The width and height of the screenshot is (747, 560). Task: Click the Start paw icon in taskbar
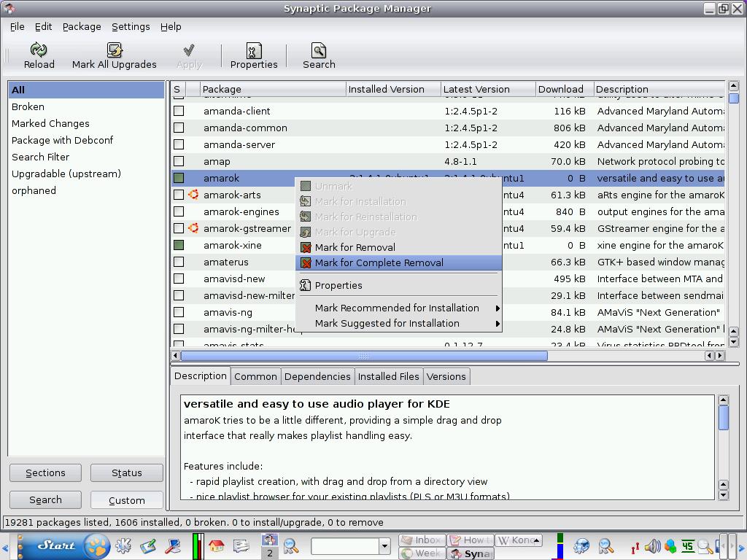tap(97, 545)
